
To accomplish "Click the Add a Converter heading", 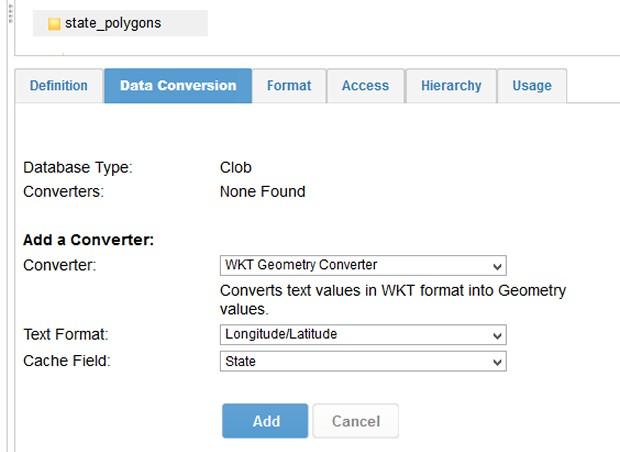I will tap(88, 241).
